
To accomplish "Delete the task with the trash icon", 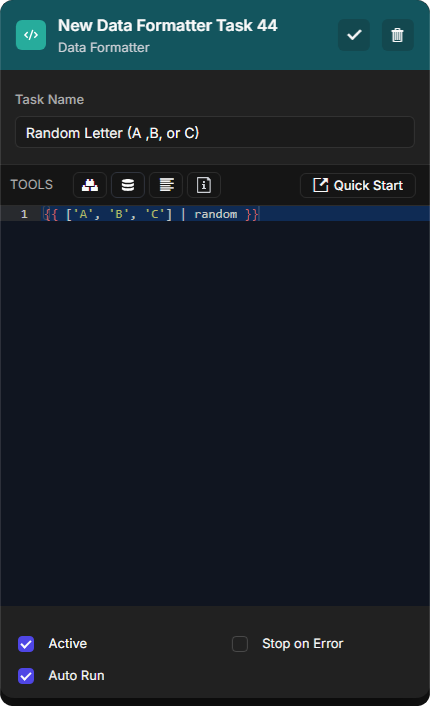I will [x=398, y=35].
